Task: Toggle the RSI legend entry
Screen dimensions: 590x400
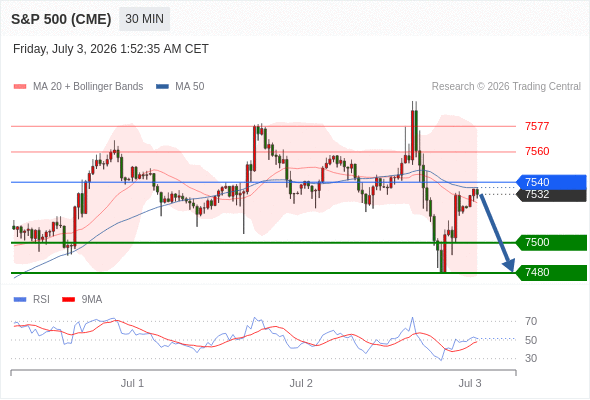Action: click(x=32, y=300)
